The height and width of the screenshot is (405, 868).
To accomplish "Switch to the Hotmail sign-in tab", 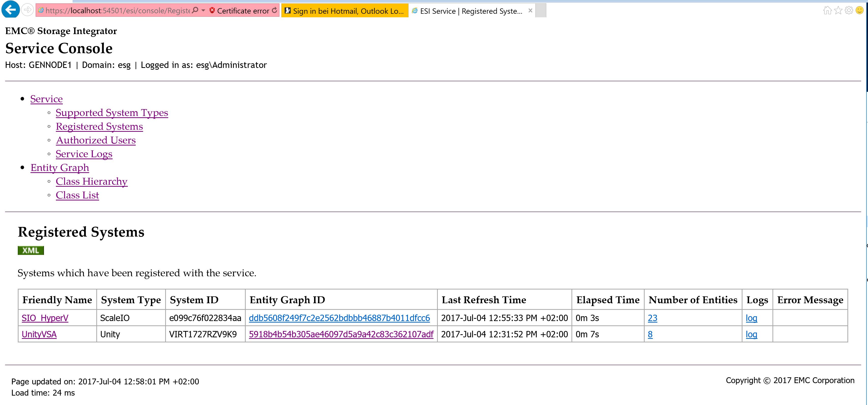I will coord(344,10).
